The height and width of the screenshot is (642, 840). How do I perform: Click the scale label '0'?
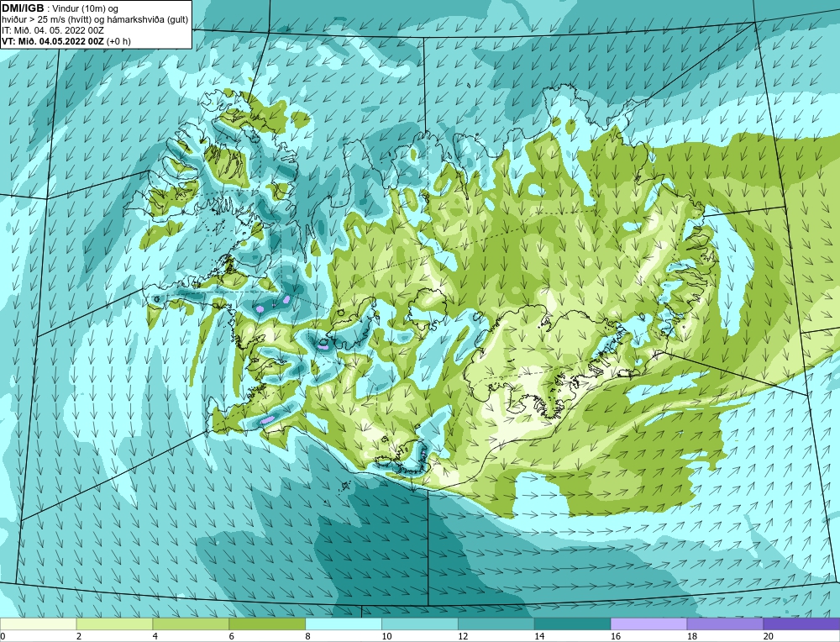point(3,636)
